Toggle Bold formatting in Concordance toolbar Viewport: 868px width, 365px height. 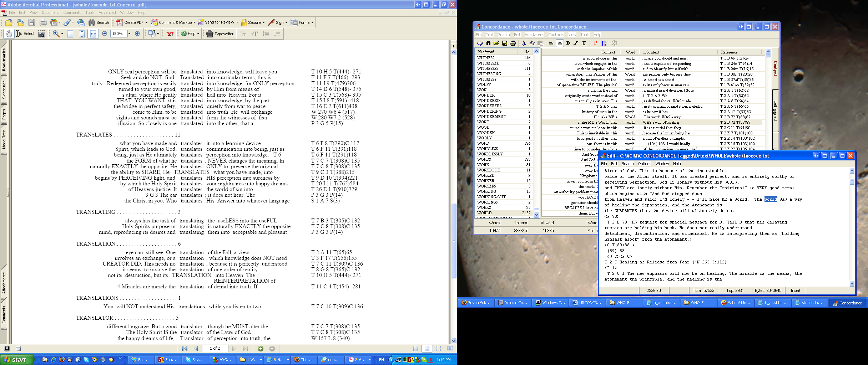(568, 43)
